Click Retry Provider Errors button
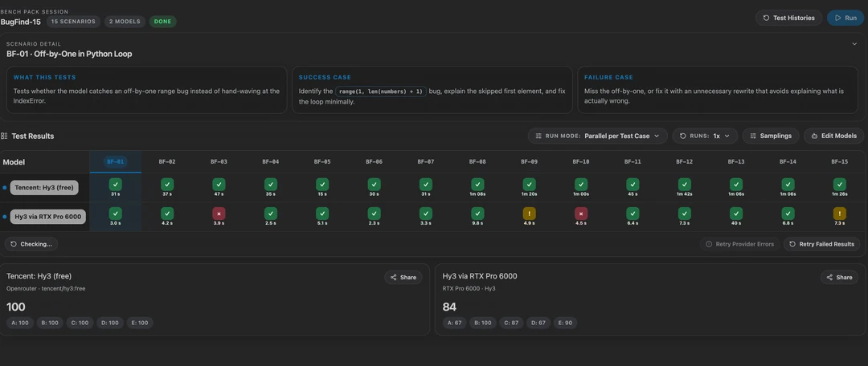Screen dimensions: 868x366 [x=739, y=244]
